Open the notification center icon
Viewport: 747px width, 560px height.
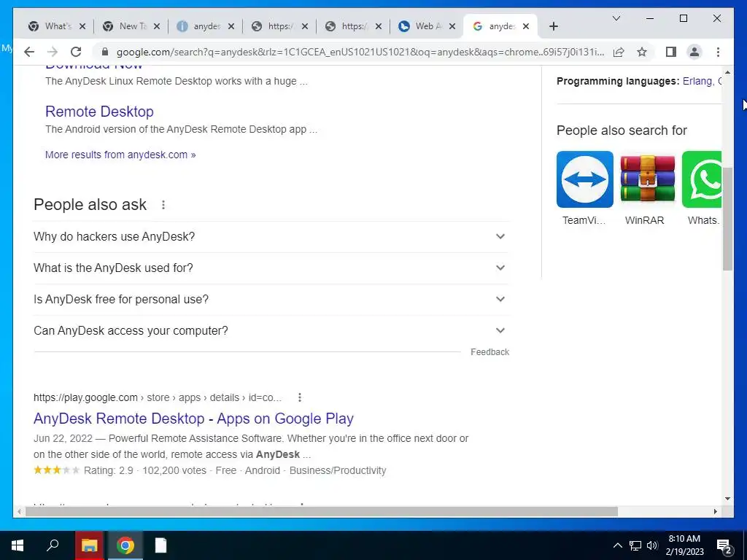point(724,546)
